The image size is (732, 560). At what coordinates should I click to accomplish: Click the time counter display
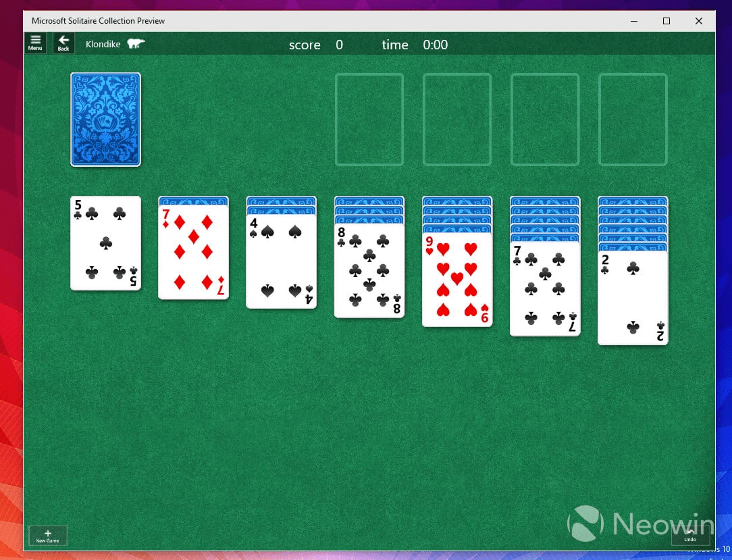point(435,45)
